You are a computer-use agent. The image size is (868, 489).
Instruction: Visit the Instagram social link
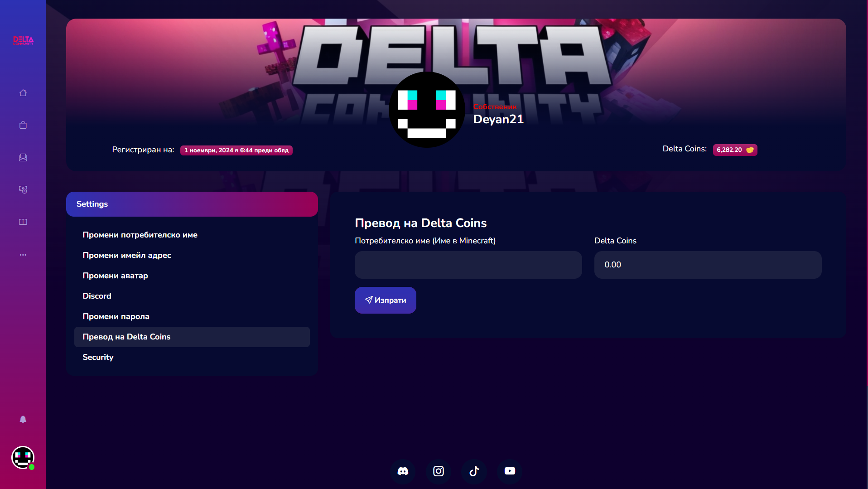pyautogui.click(x=439, y=471)
